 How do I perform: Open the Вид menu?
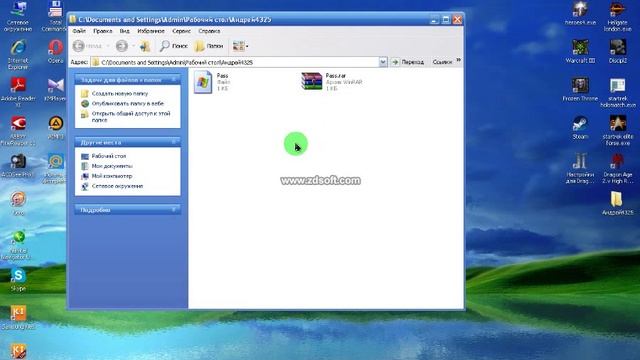pyautogui.click(x=124, y=31)
